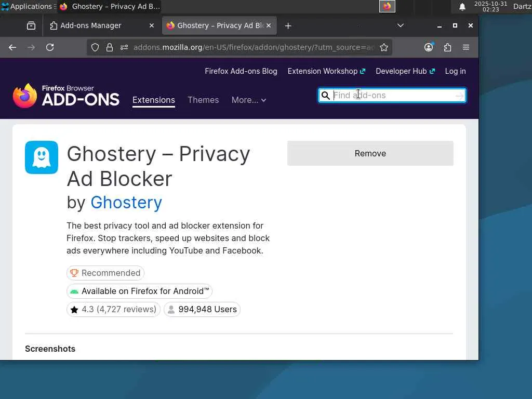Reload the current page
The image size is (532, 399).
[50, 47]
